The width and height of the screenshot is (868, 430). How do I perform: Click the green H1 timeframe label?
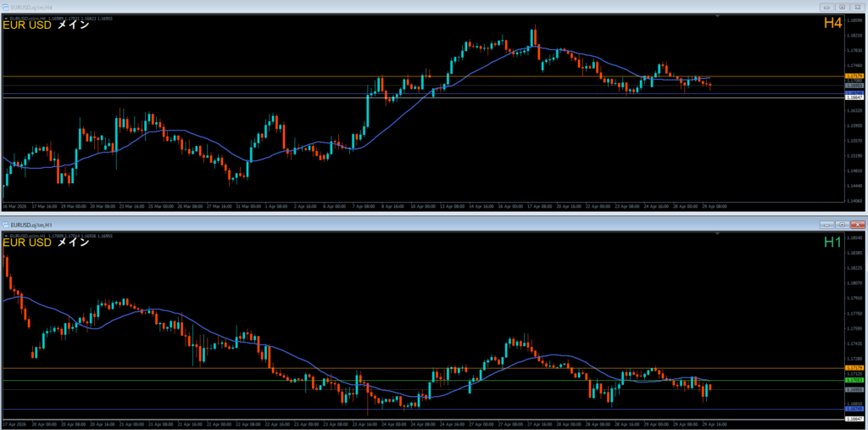pyautogui.click(x=832, y=243)
